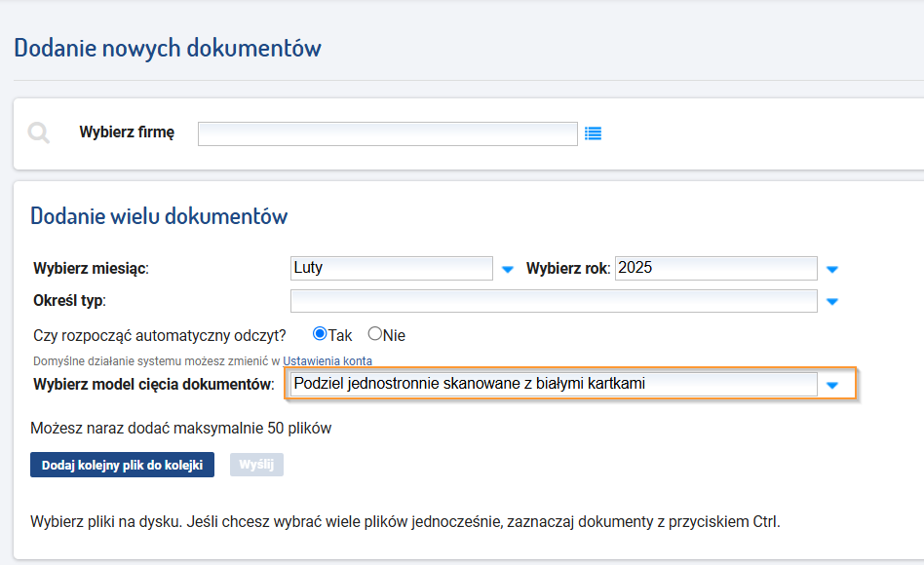Click Dodaj kolejny plik do kolejki button

click(x=122, y=465)
